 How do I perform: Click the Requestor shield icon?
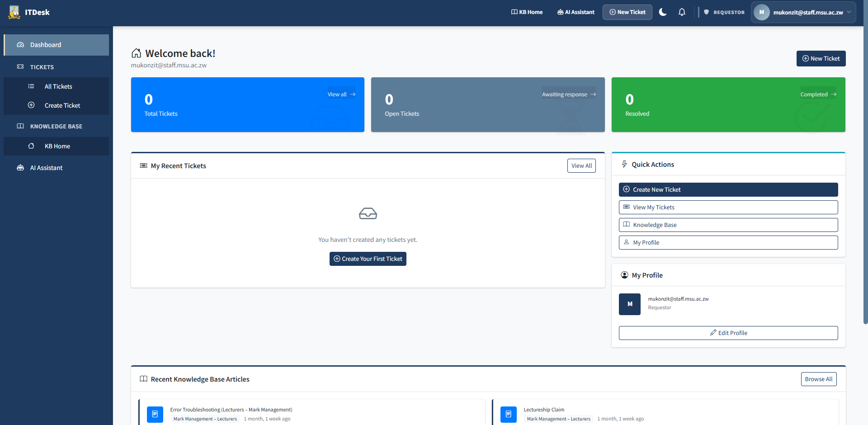pos(706,12)
